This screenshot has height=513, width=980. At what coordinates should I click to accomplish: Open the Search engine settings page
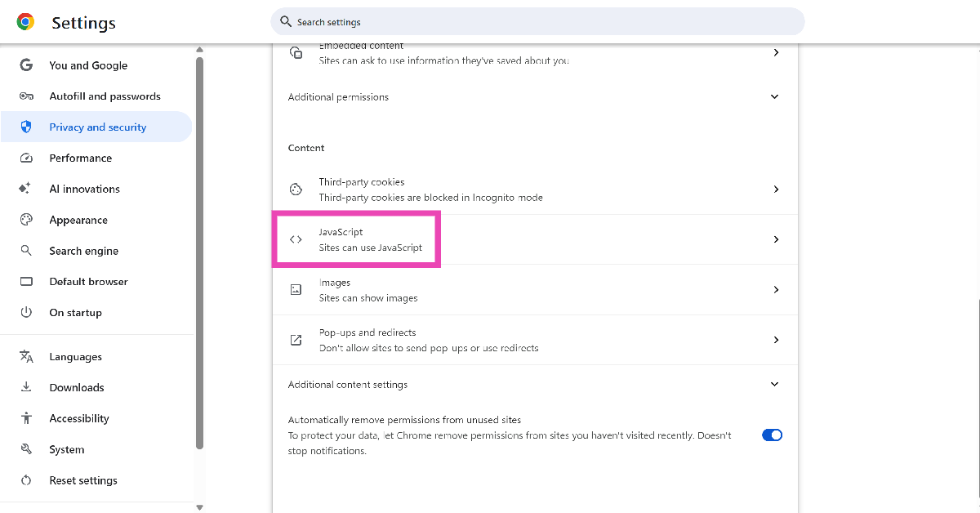pos(83,251)
